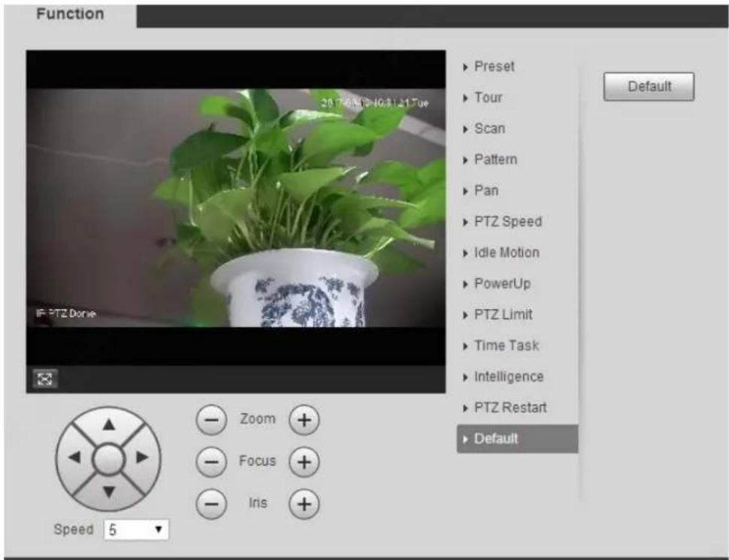Tilt the camera down with the down arrow
The image size is (729, 560).
coord(109,492)
